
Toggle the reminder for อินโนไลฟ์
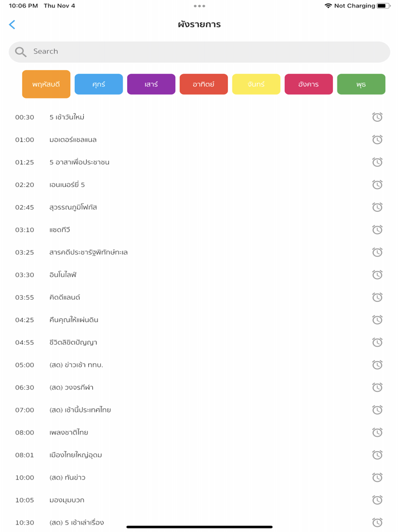[x=377, y=275]
